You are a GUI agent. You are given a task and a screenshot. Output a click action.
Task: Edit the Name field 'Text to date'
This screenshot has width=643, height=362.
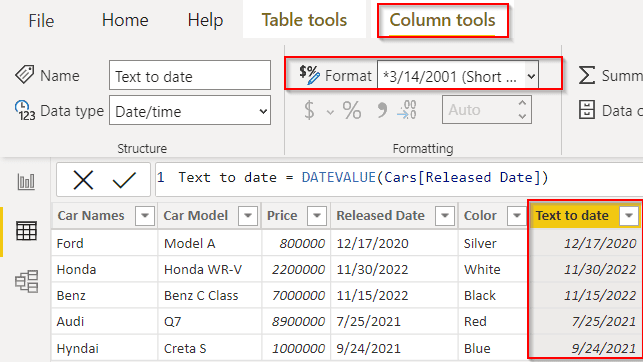point(190,75)
